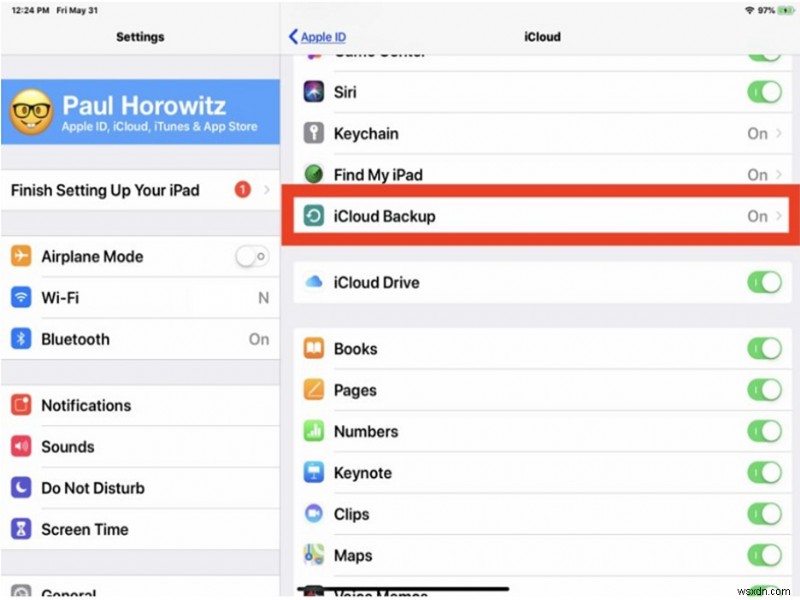
Task: Tap the Notifications red icon
Action: pyautogui.click(x=21, y=405)
